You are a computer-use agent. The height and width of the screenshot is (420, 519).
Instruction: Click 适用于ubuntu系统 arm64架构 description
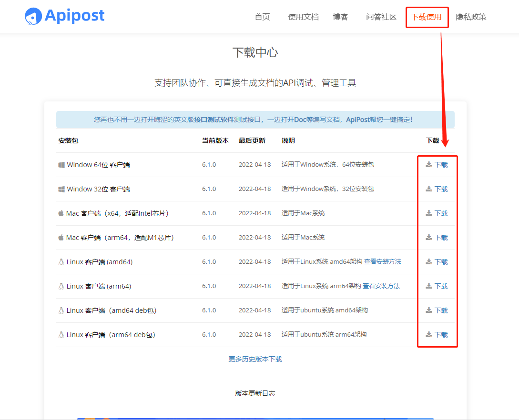324,334
